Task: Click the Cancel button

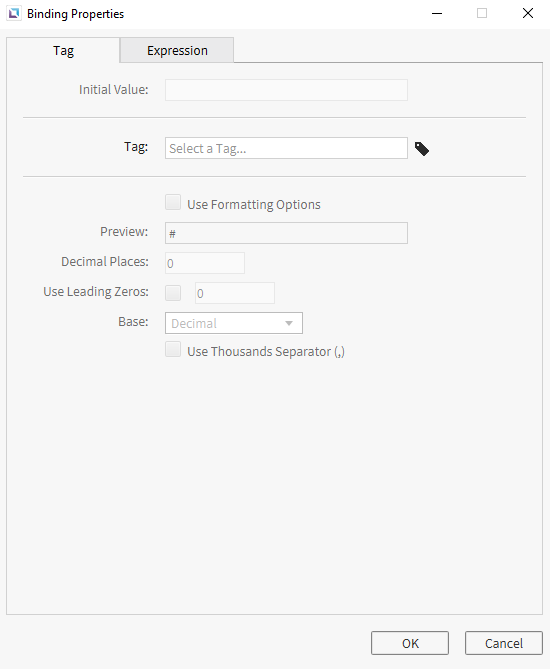Action: click(x=503, y=643)
